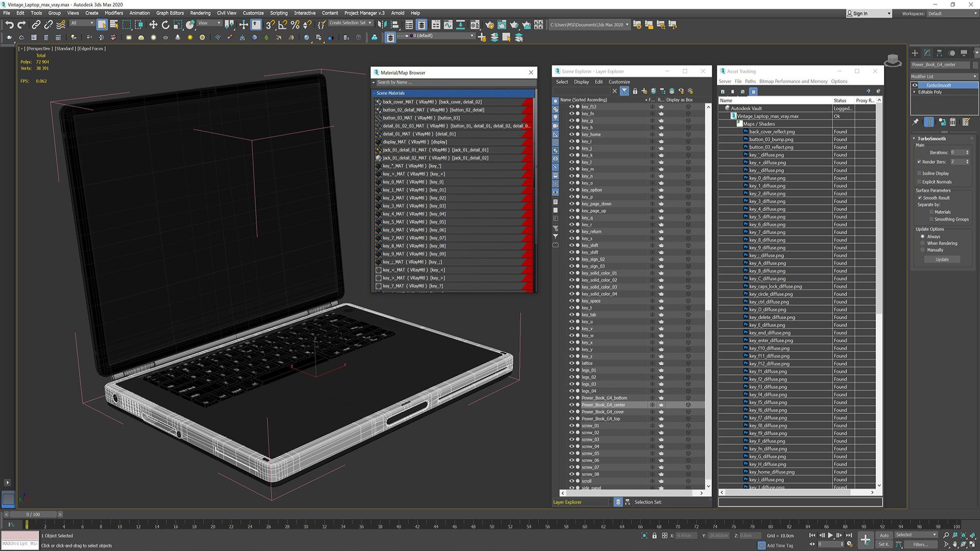Toggle the Smooth Result checkbox
The height and width of the screenshot is (551, 980).
click(920, 198)
